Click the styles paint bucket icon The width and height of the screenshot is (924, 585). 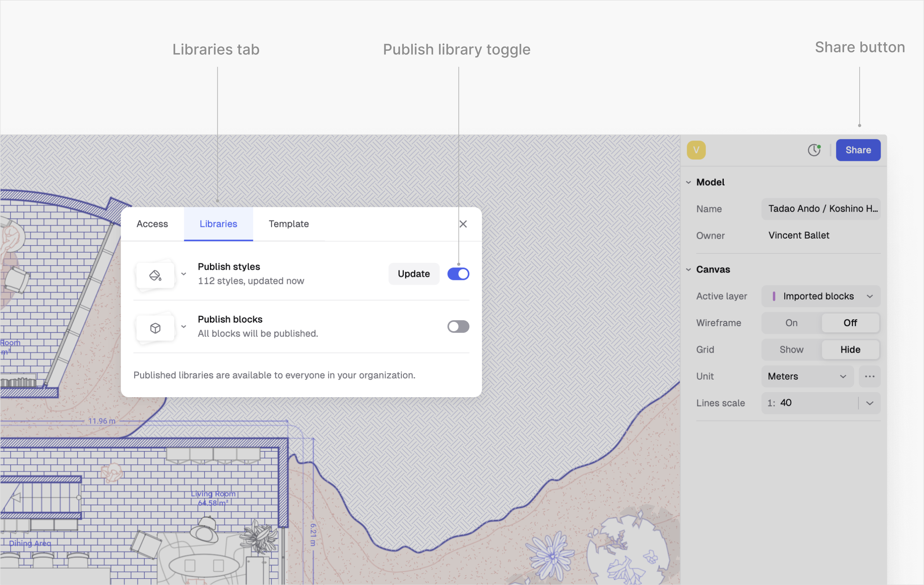point(155,275)
